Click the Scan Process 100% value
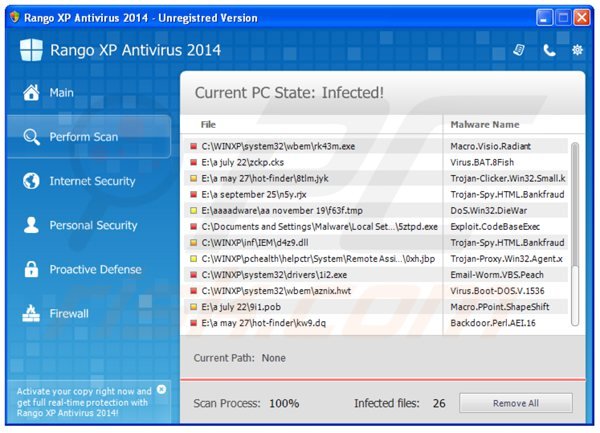This screenshot has height=433, width=600. 284,403
